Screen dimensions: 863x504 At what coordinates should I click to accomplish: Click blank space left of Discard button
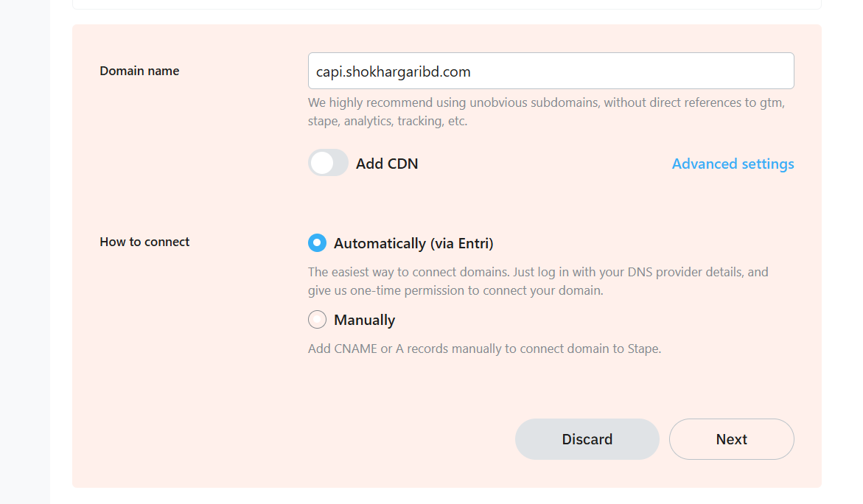coord(295,439)
